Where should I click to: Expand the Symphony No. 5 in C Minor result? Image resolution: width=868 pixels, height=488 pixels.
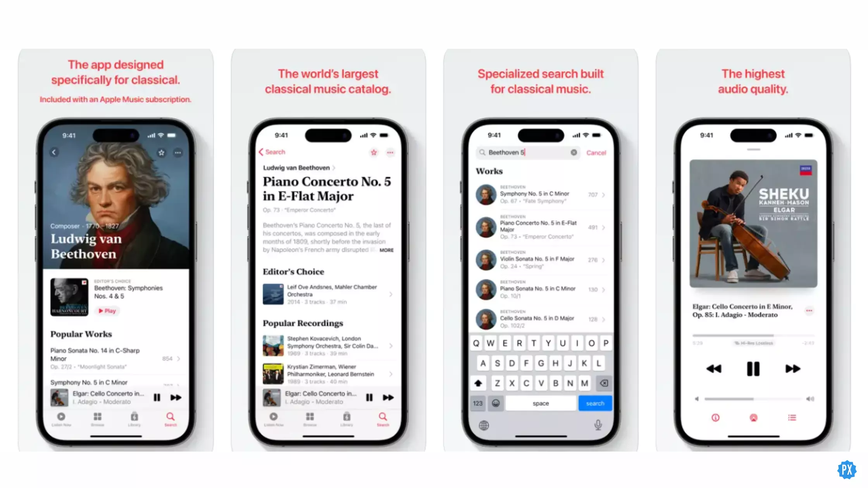coord(604,194)
